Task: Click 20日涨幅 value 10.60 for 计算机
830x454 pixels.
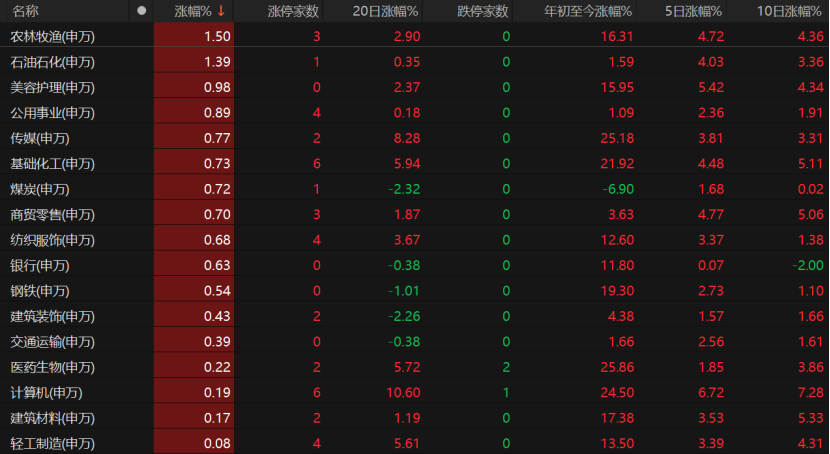Action: pos(403,392)
